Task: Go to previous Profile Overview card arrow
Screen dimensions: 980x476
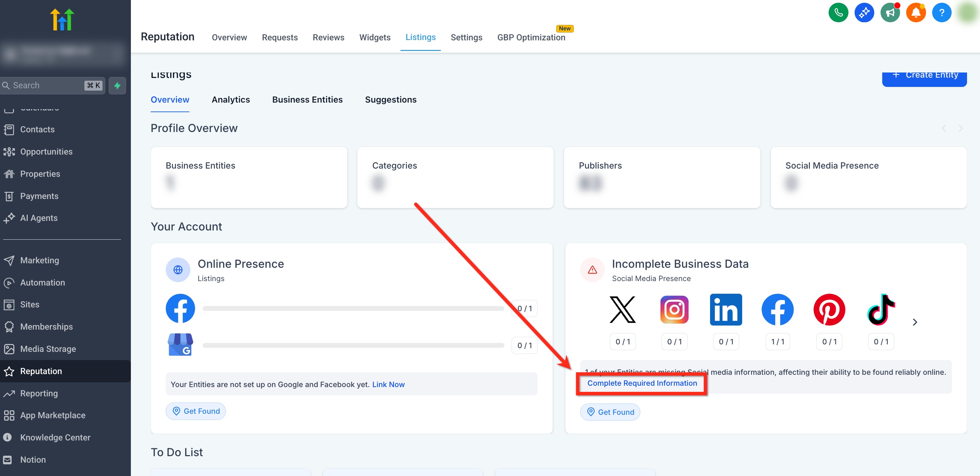Action: click(943, 128)
